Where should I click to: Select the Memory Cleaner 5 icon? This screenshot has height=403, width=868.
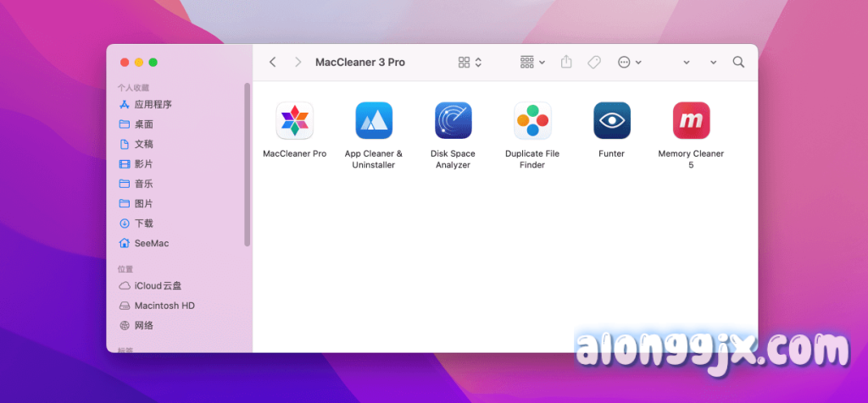[x=691, y=120]
